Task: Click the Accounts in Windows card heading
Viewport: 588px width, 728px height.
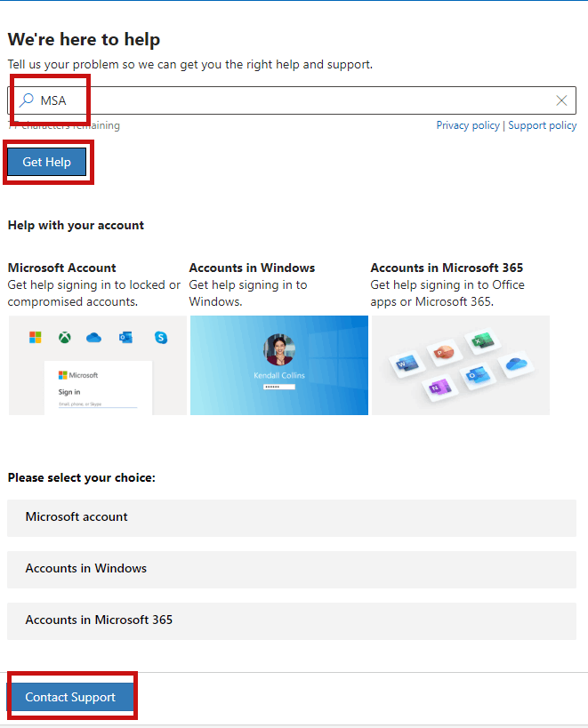Action: (x=252, y=268)
